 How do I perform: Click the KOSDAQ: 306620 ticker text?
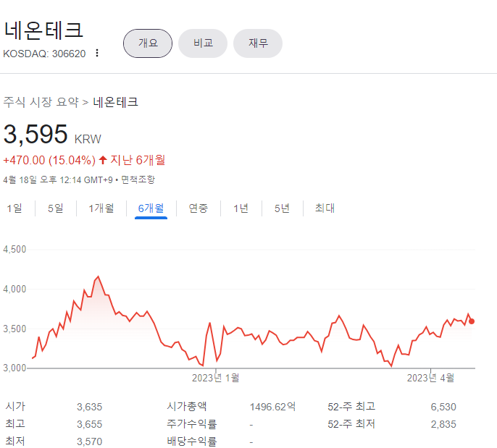point(44,54)
